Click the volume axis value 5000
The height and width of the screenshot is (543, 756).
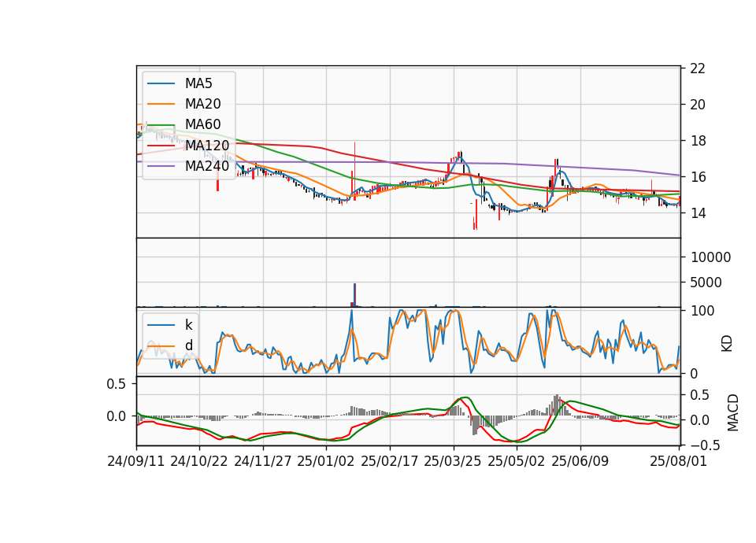point(706,283)
